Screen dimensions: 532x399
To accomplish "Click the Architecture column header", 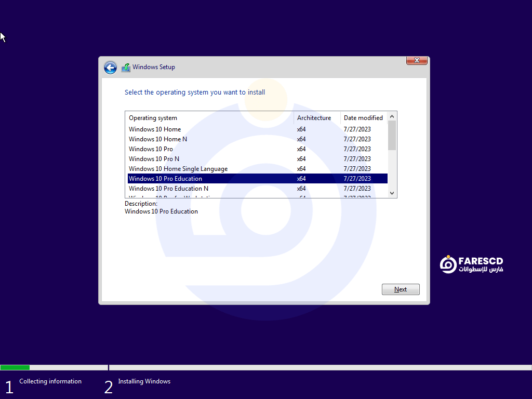I will (317, 118).
